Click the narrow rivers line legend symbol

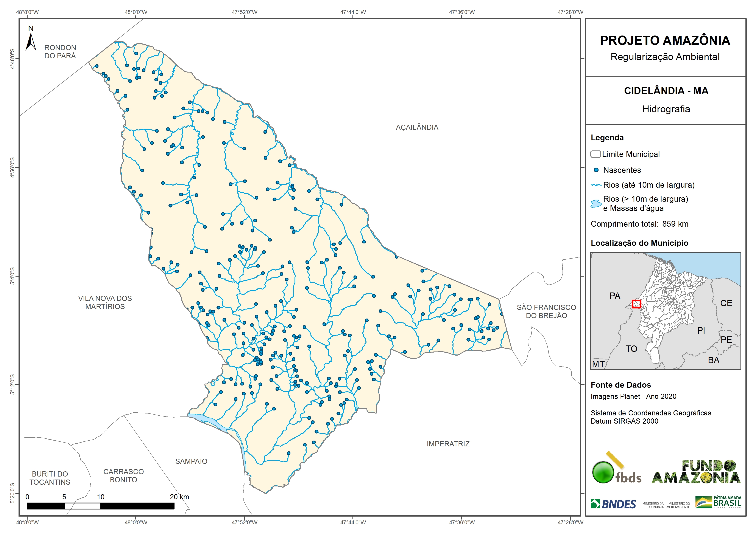pyautogui.click(x=596, y=185)
